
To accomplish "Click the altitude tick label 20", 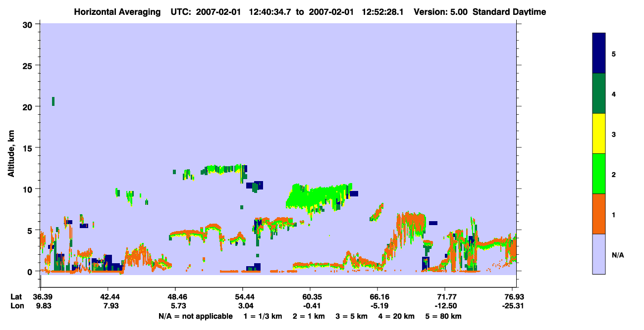I will (x=29, y=106).
